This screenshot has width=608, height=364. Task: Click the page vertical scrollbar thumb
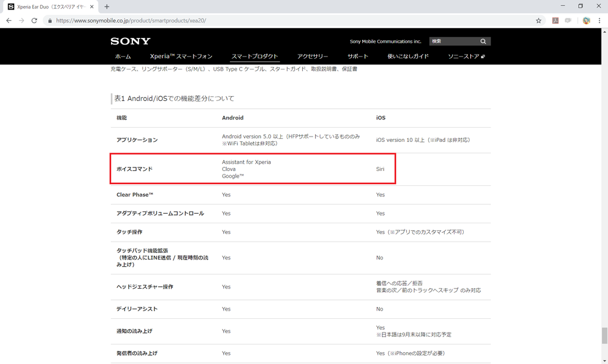(604, 335)
